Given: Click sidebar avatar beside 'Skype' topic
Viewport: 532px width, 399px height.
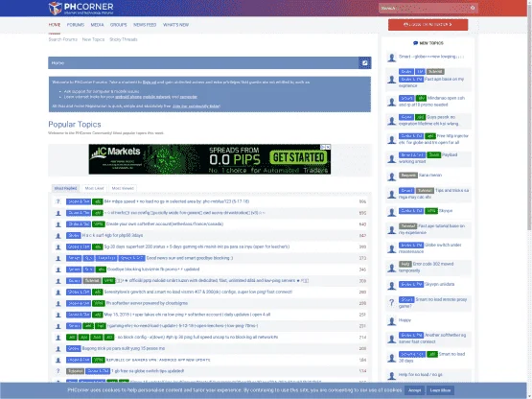Looking at the screenshot, I should 392,212.
